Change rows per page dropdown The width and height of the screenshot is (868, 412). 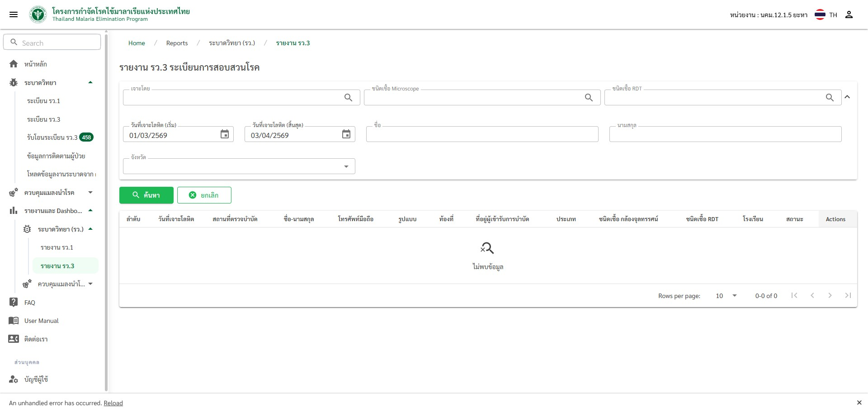pyautogui.click(x=726, y=296)
